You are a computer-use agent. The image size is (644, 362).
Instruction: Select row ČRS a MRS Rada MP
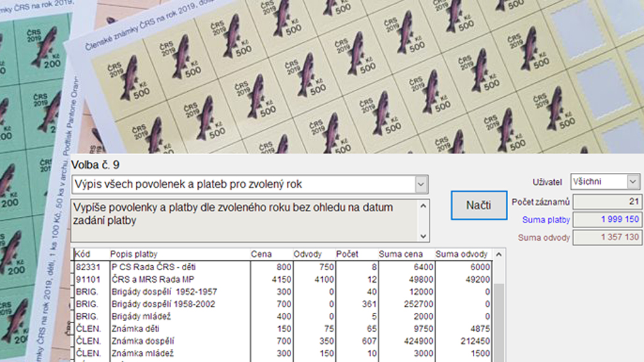283,280
